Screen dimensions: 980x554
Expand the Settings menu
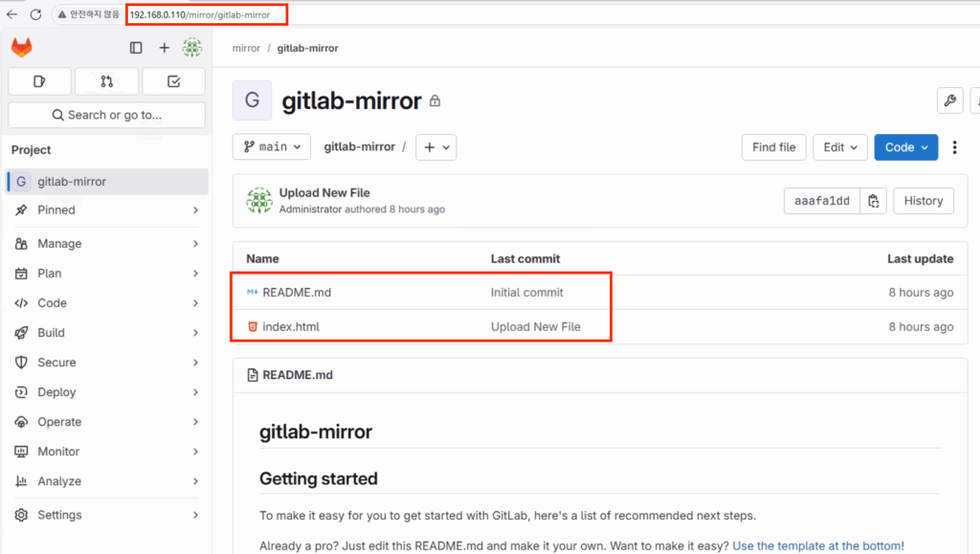195,515
